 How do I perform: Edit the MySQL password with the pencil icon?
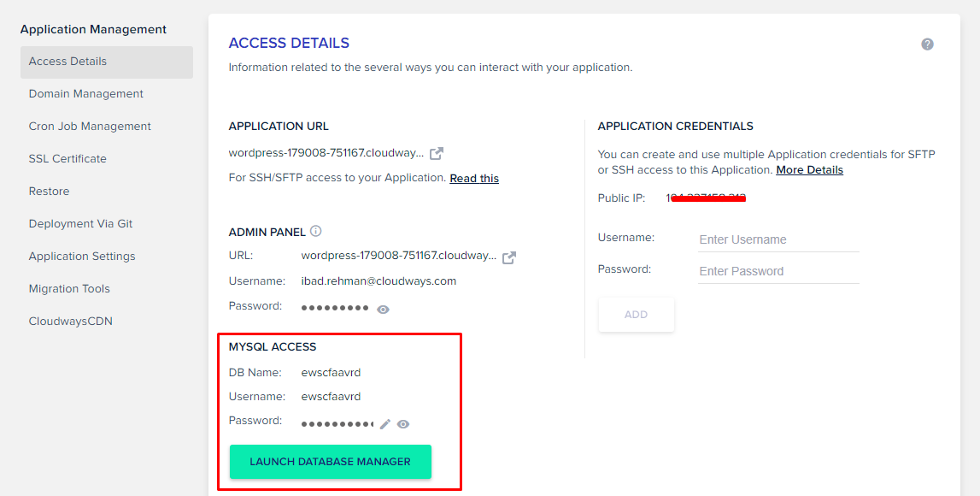(384, 423)
